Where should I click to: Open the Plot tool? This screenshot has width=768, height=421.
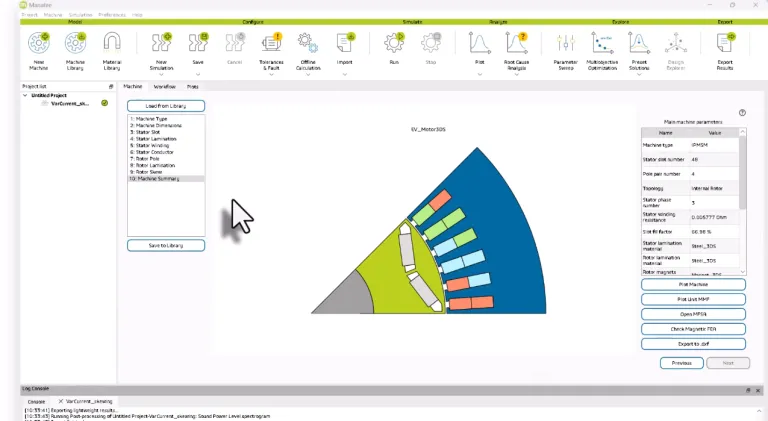coord(480,43)
